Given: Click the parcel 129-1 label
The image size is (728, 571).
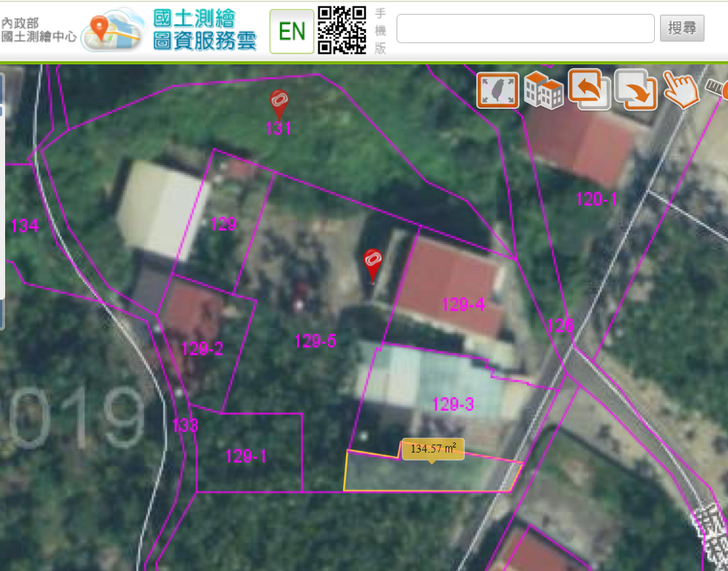Looking at the screenshot, I should [x=246, y=457].
